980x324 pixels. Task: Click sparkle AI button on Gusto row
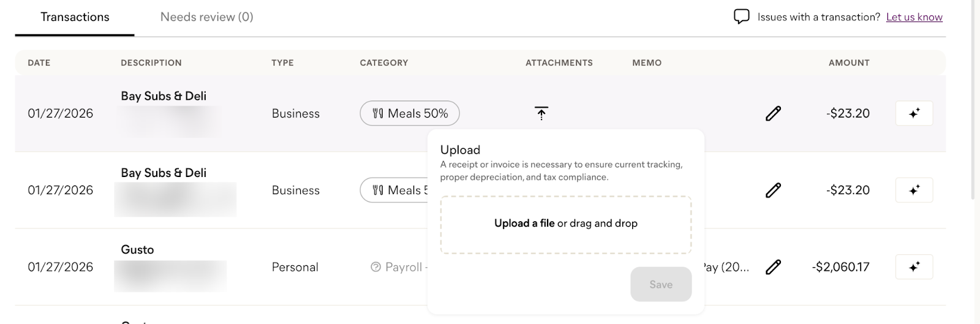pos(914,267)
